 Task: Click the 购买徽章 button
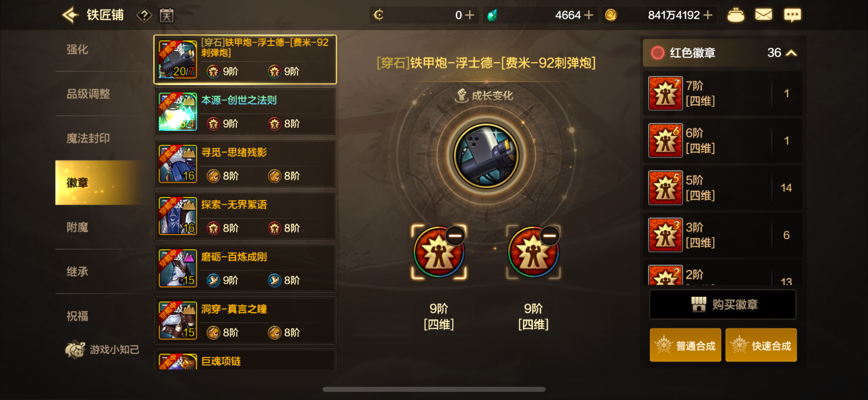[723, 304]
